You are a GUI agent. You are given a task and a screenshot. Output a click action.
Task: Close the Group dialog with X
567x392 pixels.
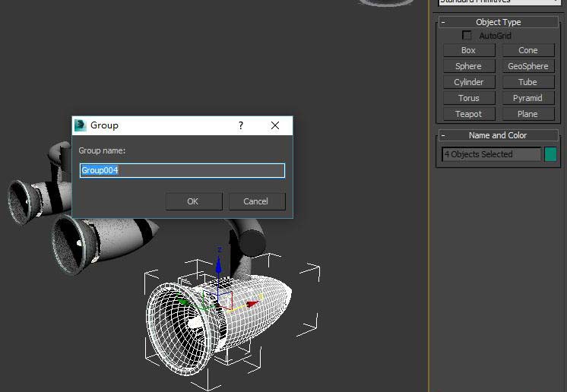tap(275, 125)
